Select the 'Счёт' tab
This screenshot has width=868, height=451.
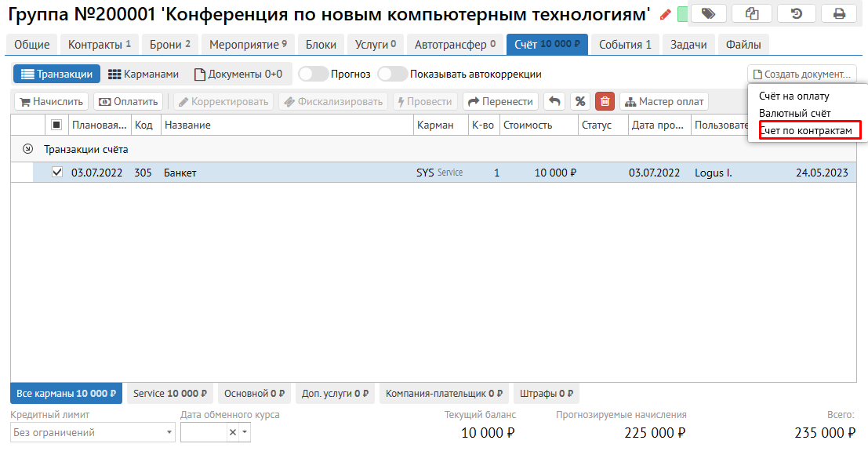tap(547, 45)
